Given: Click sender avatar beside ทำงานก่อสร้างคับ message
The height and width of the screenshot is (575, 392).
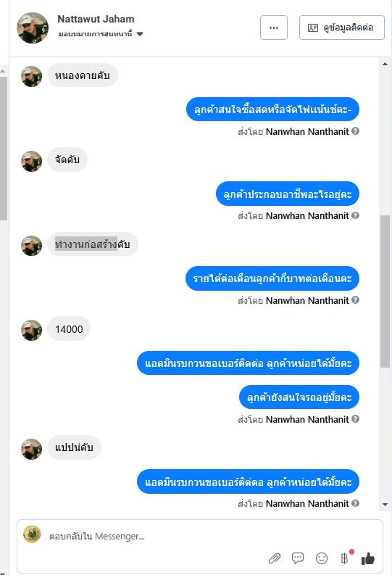Looking at the screenshot, I should [x=31, y=246].
